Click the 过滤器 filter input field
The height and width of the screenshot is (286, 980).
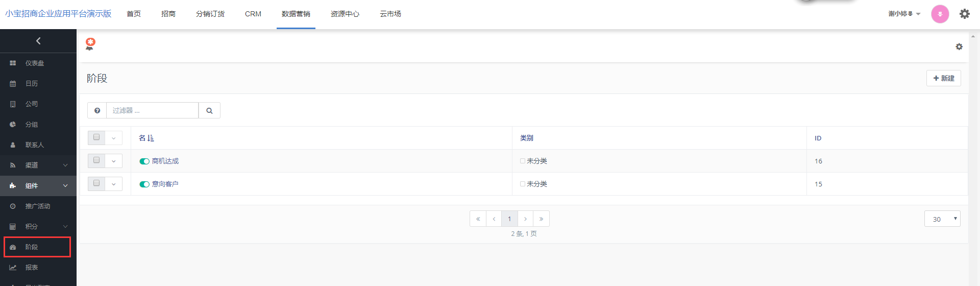(x=152, y=110)
